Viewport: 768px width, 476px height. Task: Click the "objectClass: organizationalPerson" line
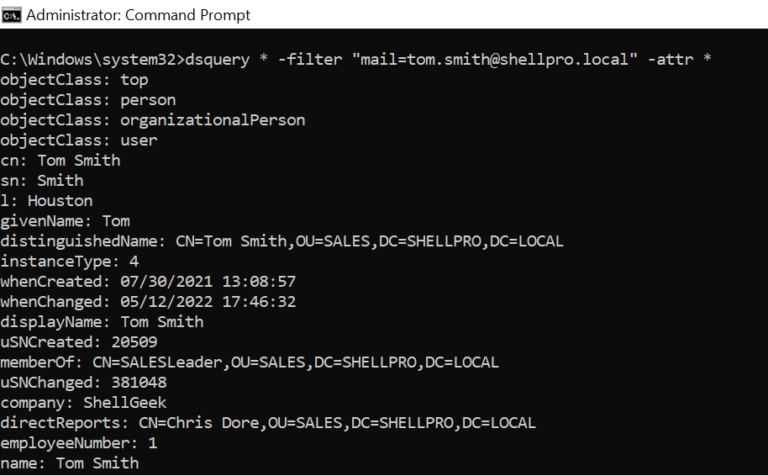point(152,120)
